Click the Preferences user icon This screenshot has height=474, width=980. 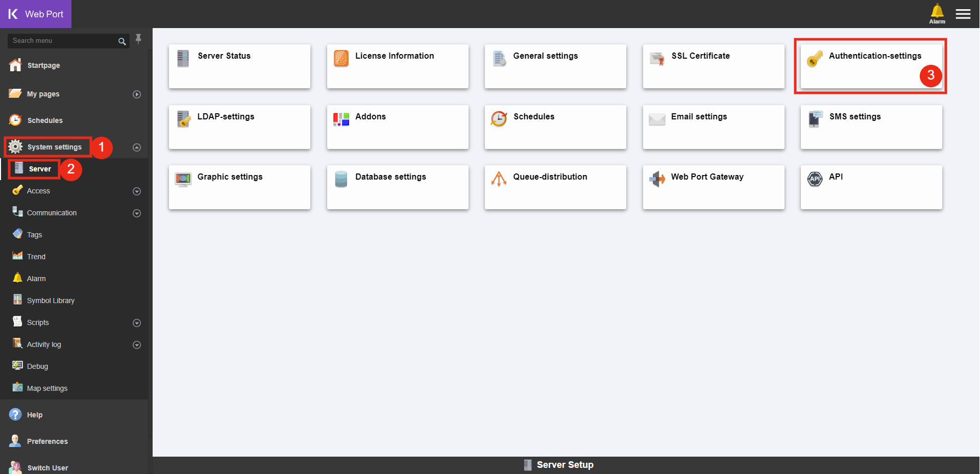tap(15, 441)
